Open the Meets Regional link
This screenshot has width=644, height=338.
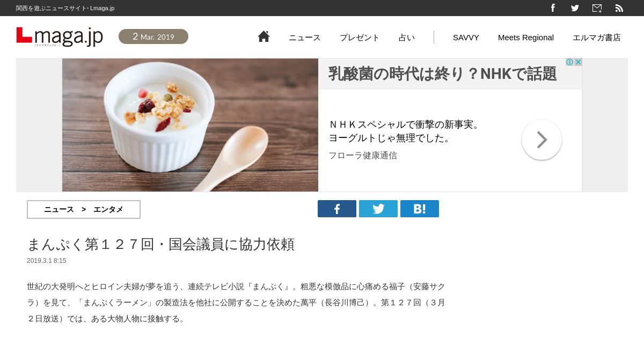(x=526, y=38)
